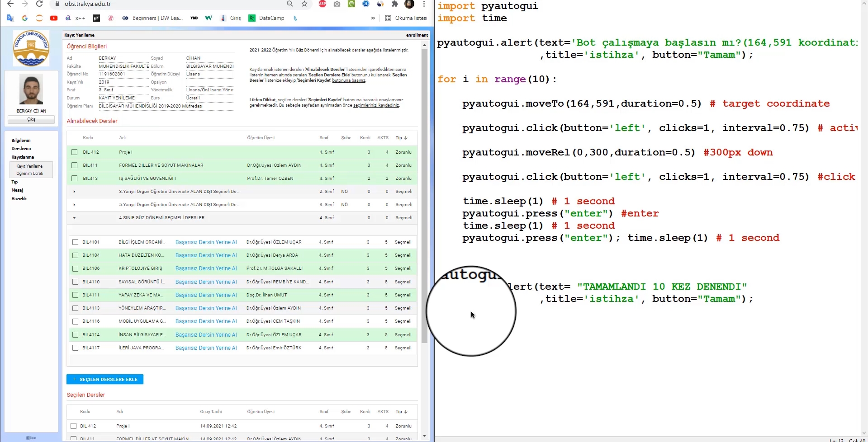The height and width of the screenshot is (442, 868).
Task: Open the Okuma listesi reading list
Action: pos(406,18)
